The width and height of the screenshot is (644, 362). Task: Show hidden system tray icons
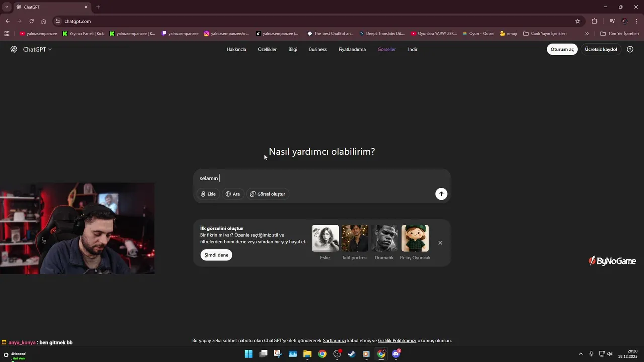[x=580, y=354]
